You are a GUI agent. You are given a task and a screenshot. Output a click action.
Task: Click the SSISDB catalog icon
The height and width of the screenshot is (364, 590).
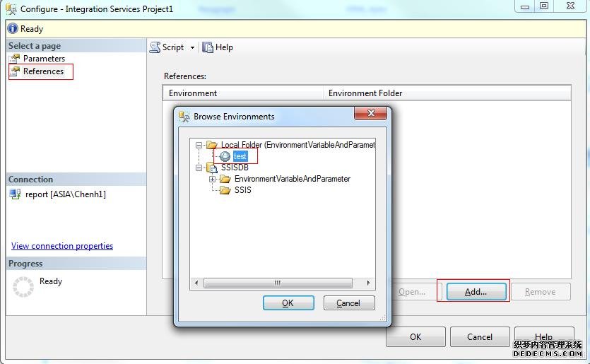click(x=211, y=168)
